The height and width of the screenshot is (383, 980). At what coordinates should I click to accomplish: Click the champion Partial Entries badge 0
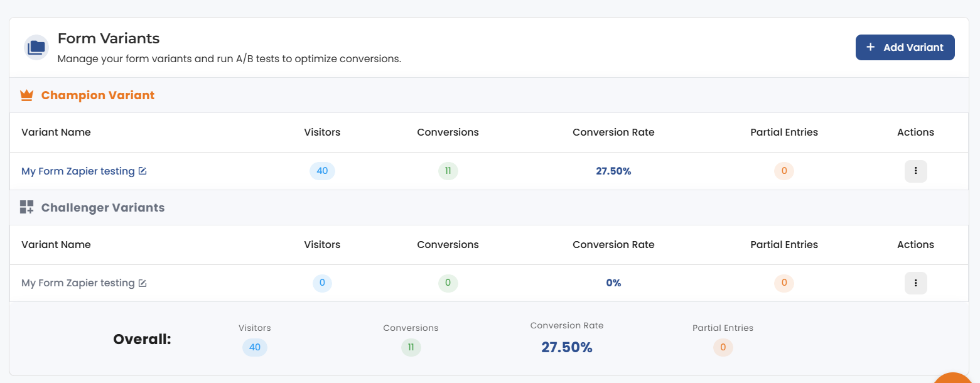784,171
